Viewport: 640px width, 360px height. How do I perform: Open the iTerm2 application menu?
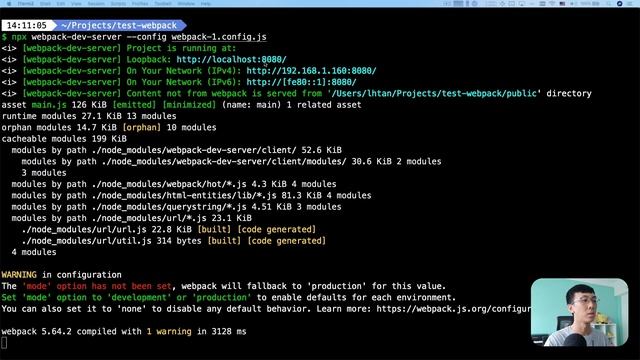click(25, 4)
